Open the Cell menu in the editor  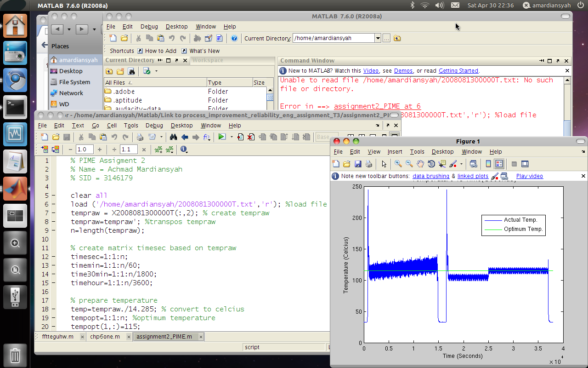[112, 125]
